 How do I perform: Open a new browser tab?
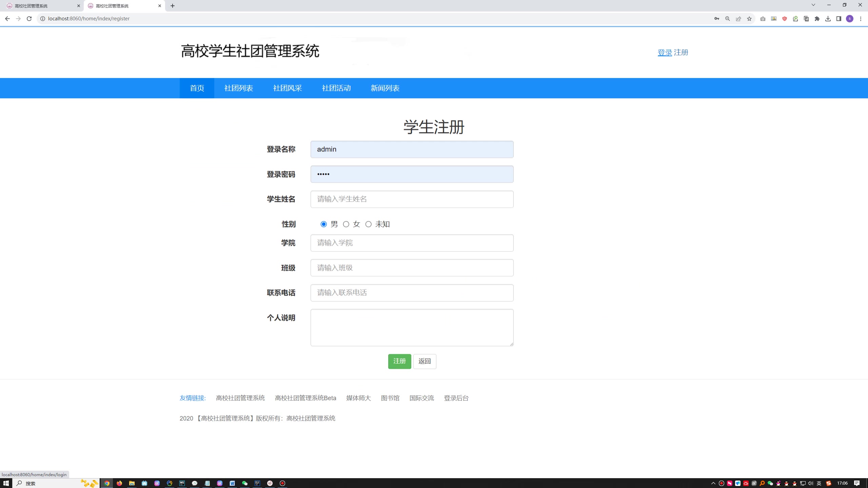[x=173, y=6]
